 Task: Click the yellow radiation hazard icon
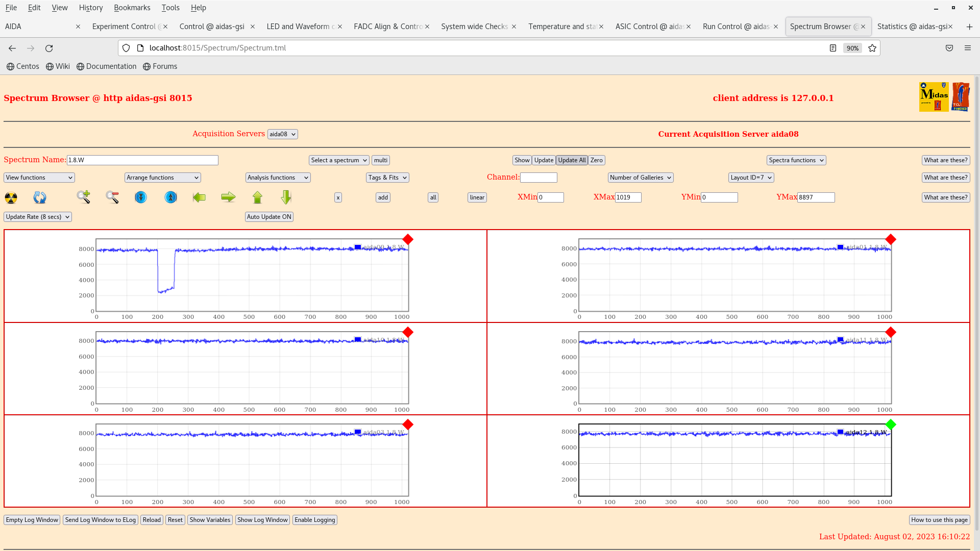[11, 197]
